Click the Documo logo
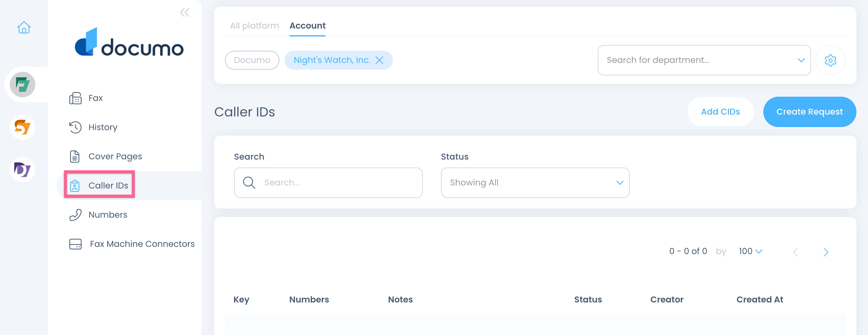Viewport: 868px width, 335px height. point(129,42)
